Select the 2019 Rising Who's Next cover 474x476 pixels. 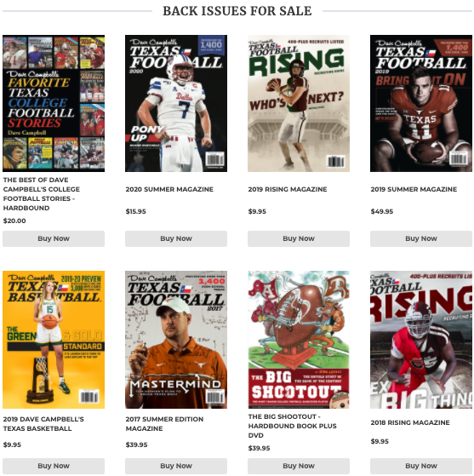[x=299, y=103]
